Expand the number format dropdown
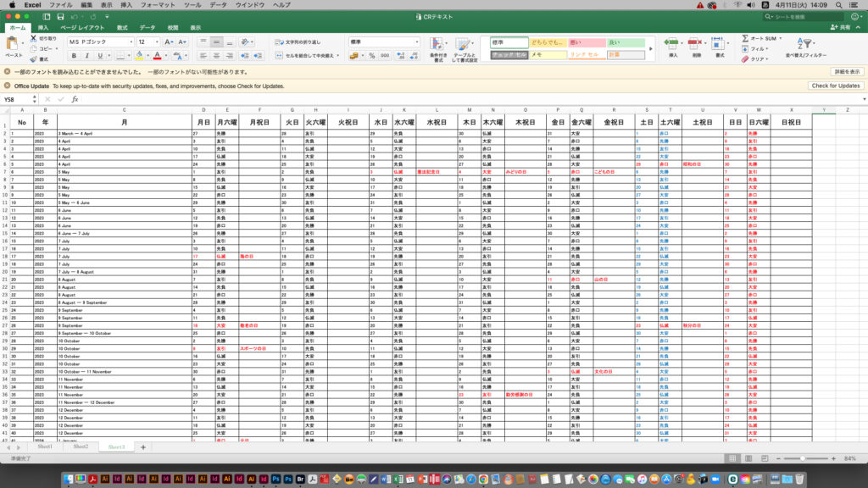This screenshot has height=488, width=868. [416, 42]
